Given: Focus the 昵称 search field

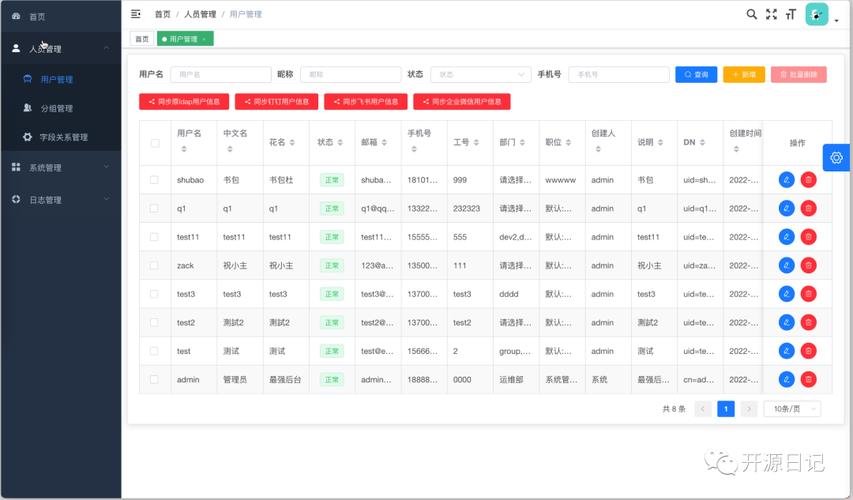Looking at the screenshot, I should (351, 75).
